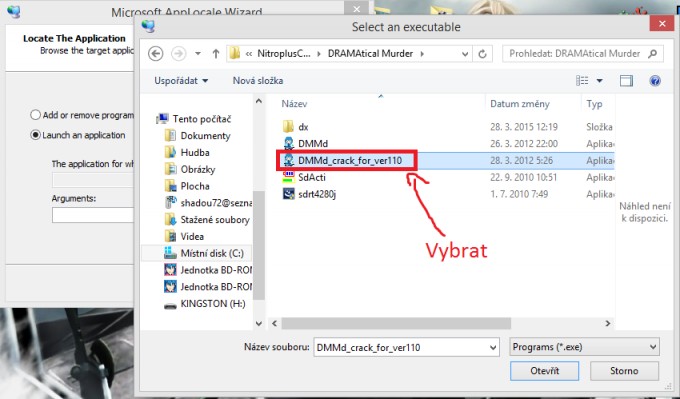Select Místní disk (C:) drive

(212, 253)
